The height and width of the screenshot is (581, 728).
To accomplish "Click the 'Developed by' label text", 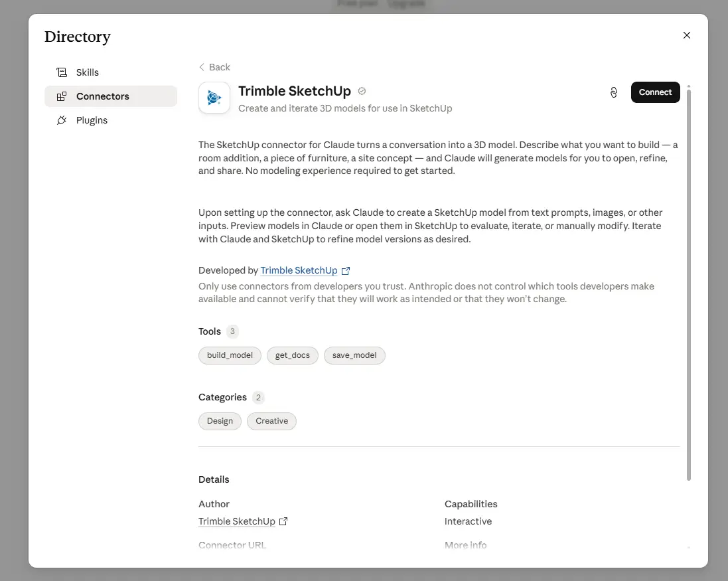I will (x=228, y=270).
